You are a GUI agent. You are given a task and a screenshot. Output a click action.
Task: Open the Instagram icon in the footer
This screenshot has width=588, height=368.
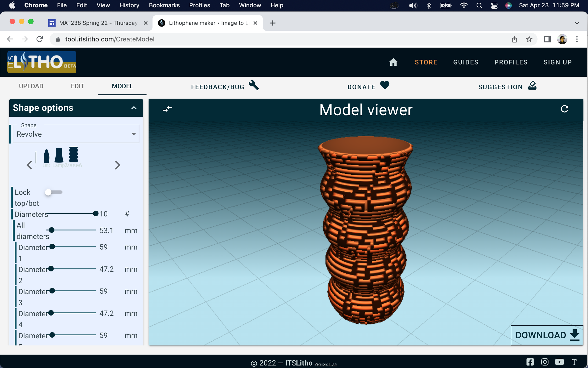(545, 362)
